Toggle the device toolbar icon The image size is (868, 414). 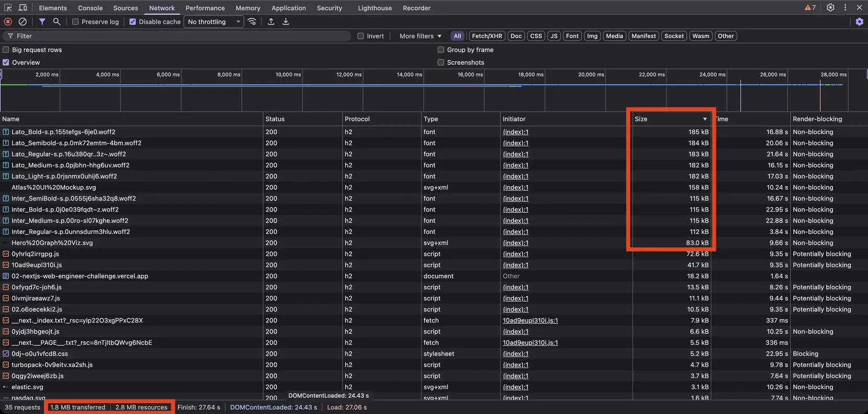(x=23, y=8)
